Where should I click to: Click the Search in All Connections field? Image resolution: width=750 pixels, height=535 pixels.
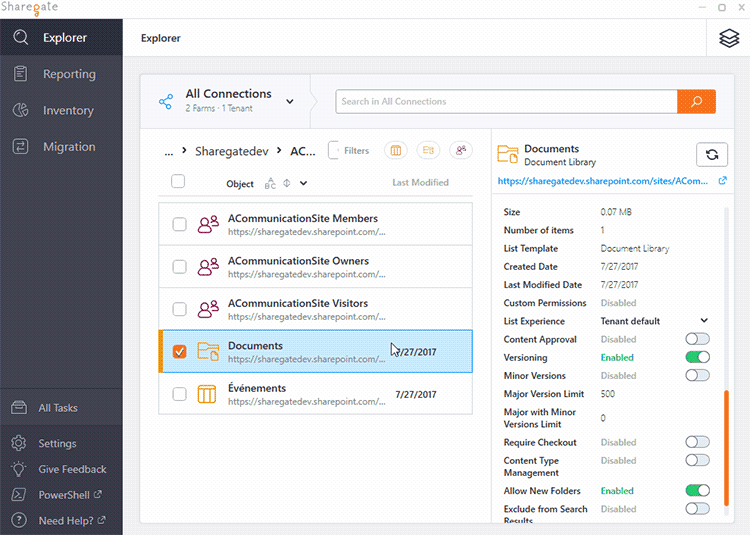click(506, 101)
